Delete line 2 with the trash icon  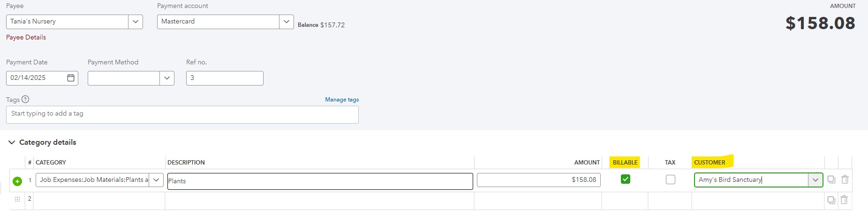(x=844, y=200)
